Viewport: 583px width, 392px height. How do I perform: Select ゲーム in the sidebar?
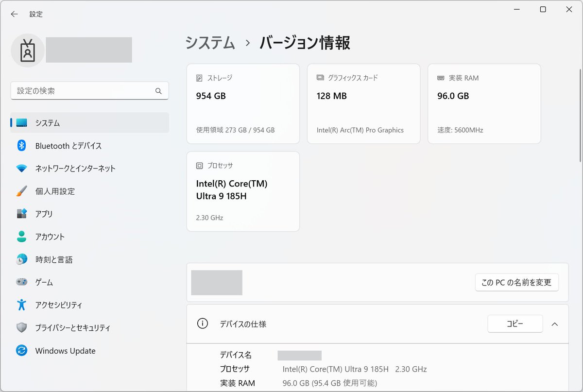pyautogui.click(x=89, y=282)
